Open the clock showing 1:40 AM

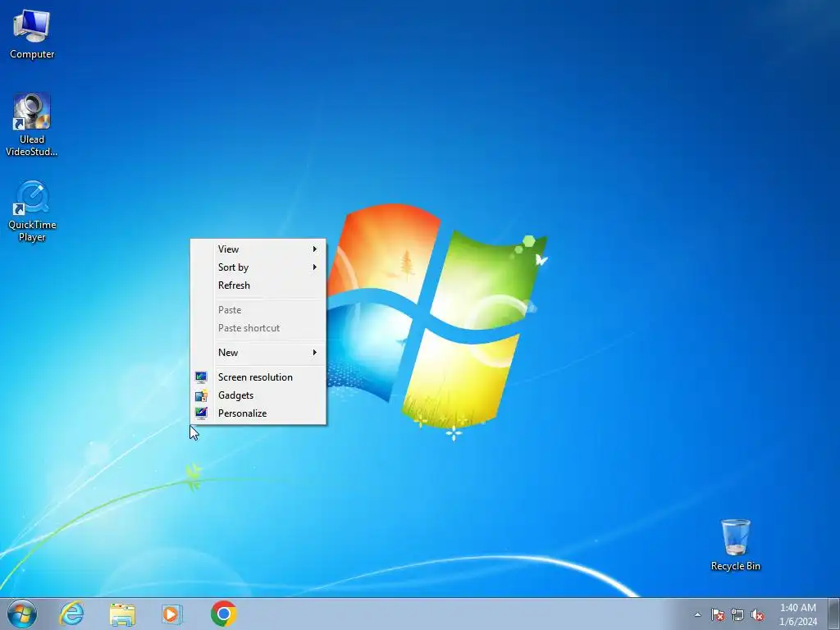(797, 614)
